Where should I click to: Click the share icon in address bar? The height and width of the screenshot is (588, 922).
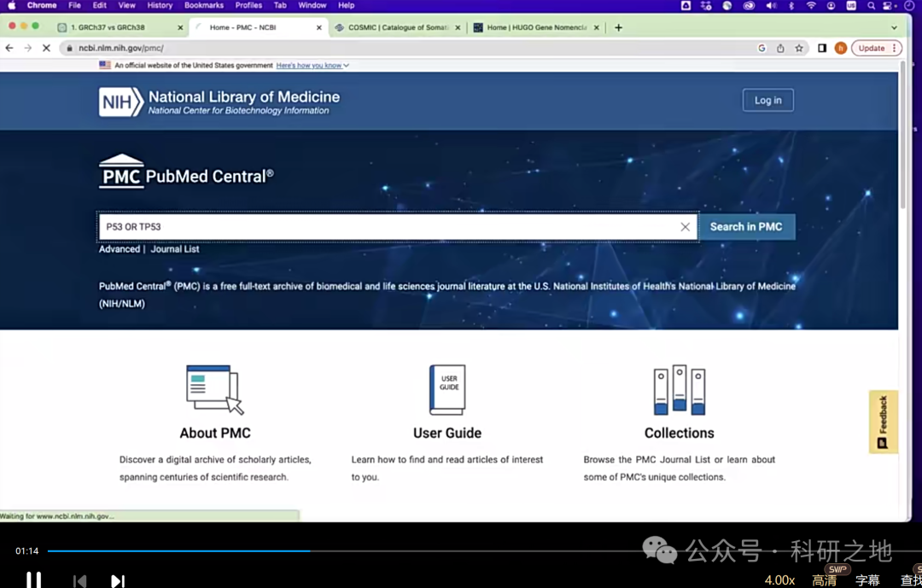click(780, 48)
